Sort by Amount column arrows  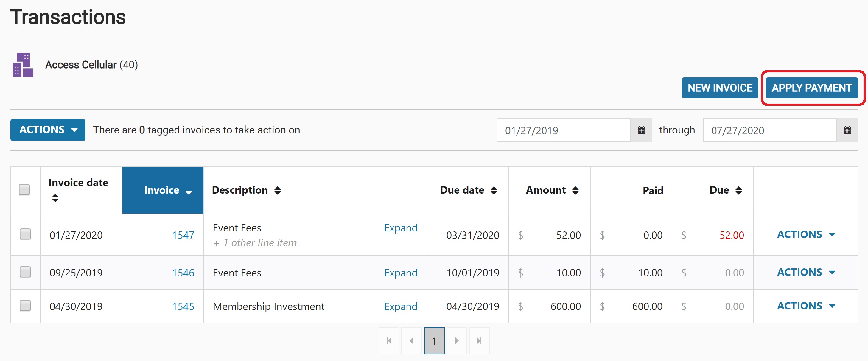click(575, 190)
